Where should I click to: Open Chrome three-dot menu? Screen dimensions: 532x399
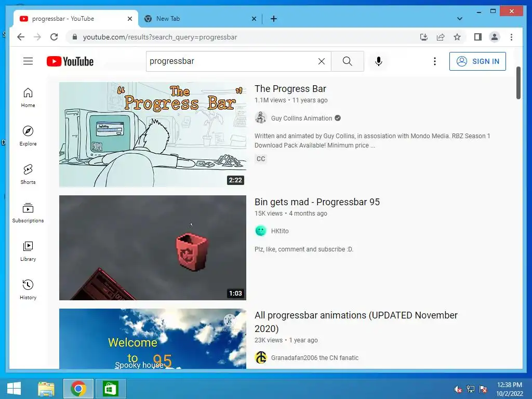tap(511, 37)
